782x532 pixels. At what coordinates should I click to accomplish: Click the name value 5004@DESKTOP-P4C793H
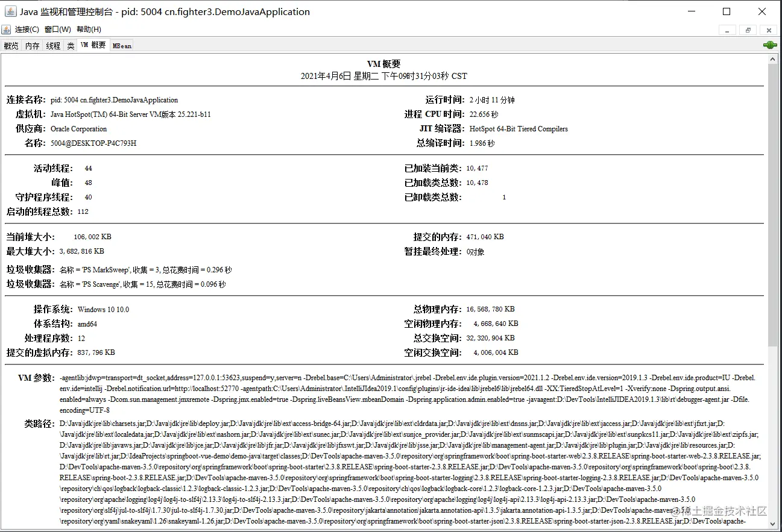[93, 143]
